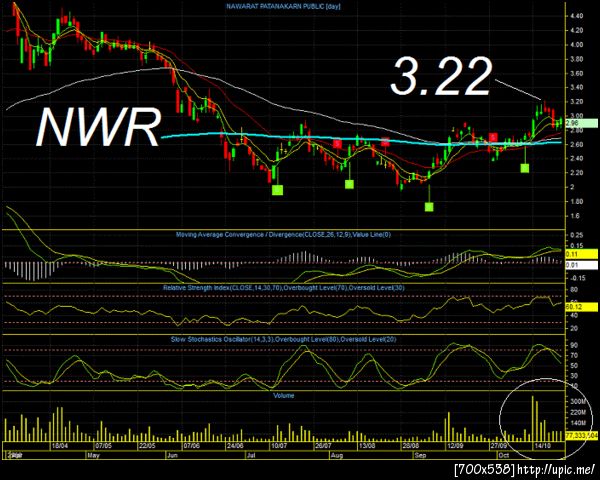This screenshot has width=600, height=480.
Task: Click the 14/10 date on the time axis
Action: pos(542,446)
